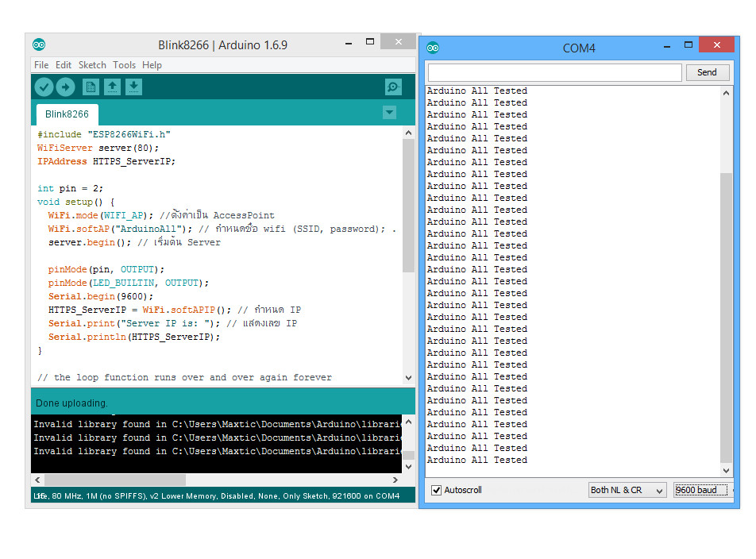Click code editor scroll up arrow
Screen dimensions: 756x559
tap(408, 133)
